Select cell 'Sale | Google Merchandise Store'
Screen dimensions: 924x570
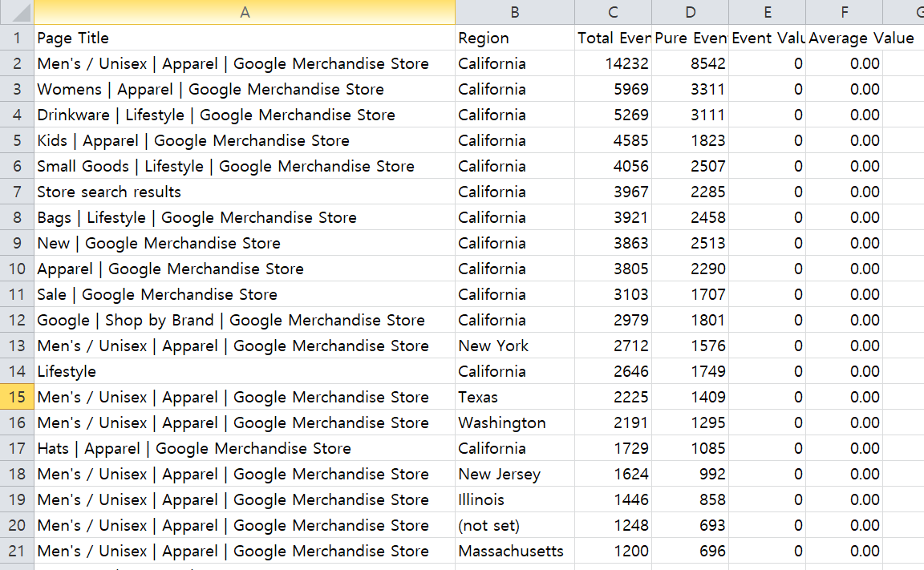tap(245, 294)
